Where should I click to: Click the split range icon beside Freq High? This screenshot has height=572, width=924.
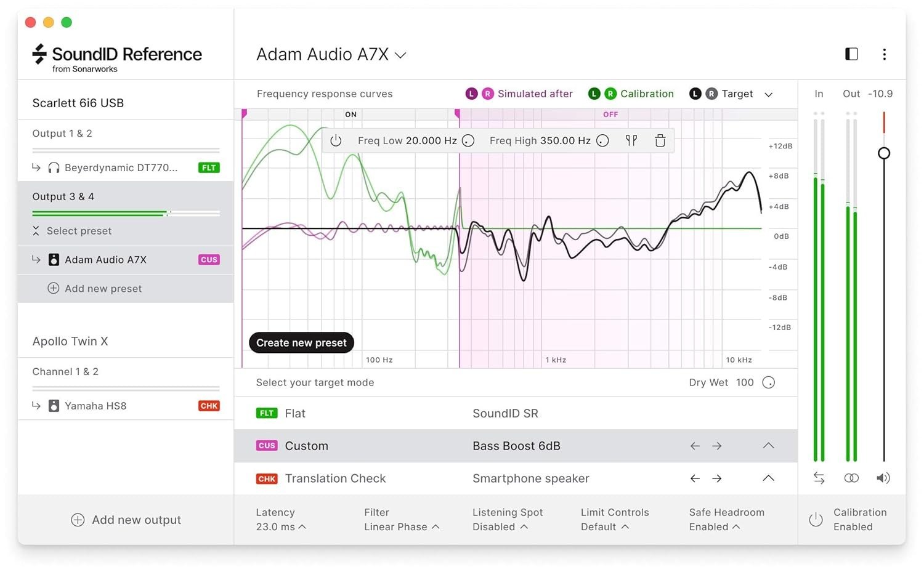click(x=631, y=140)
